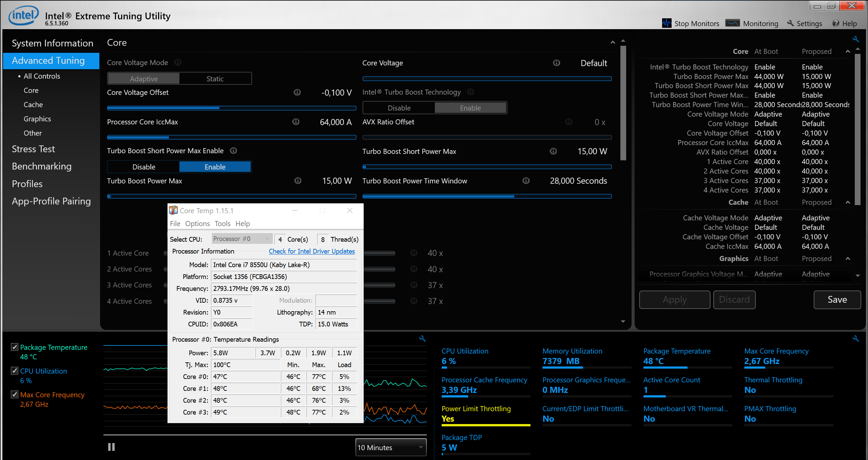Open the Options menu in Core Temp

pyautogui.click(x=197, y=224)
